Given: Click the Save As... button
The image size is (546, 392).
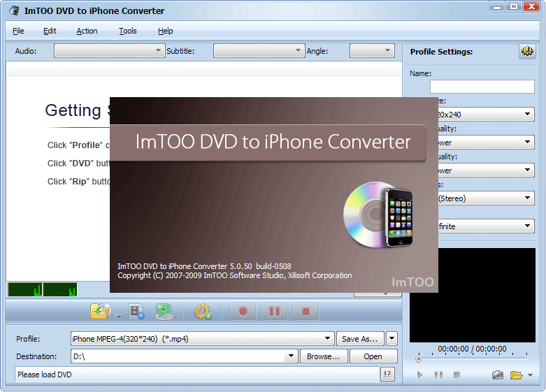Looking at the screenshot, I should [x=360, y=339].
